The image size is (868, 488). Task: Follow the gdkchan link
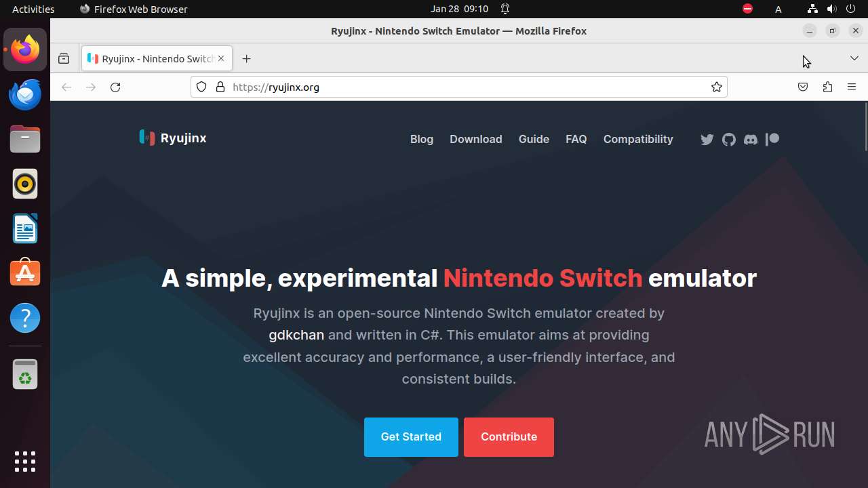coord(296,335)
